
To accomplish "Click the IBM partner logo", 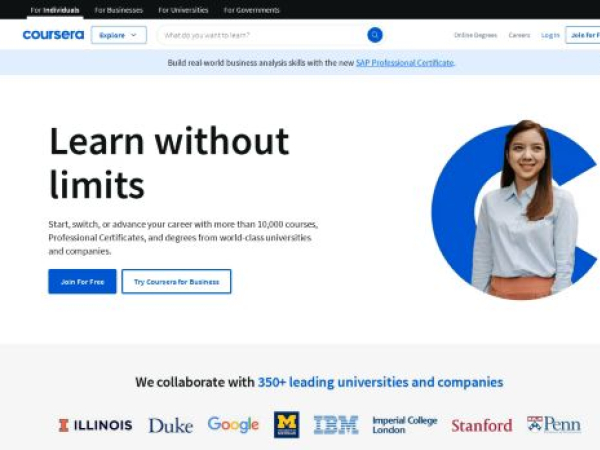I will [336, 425].
